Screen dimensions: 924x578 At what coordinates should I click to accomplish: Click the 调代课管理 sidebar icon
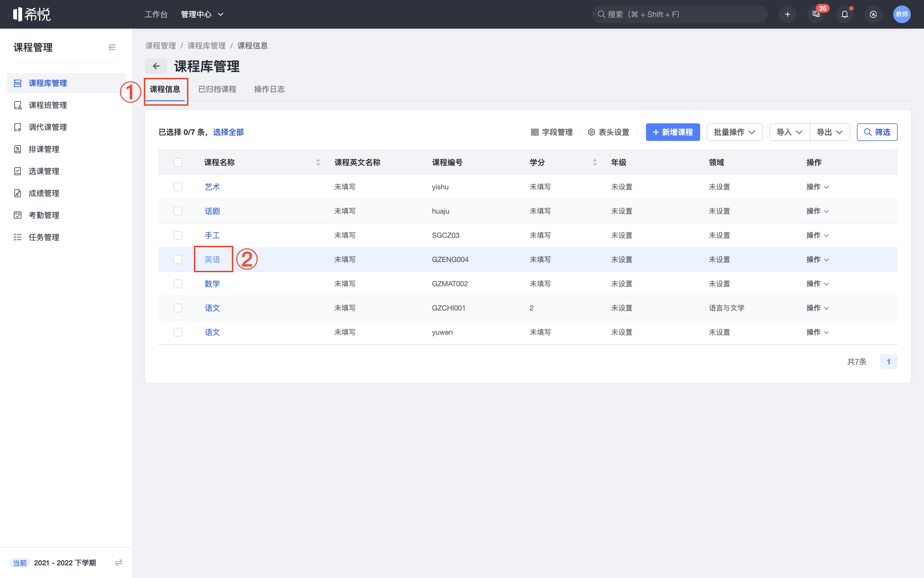click(18, 127)
